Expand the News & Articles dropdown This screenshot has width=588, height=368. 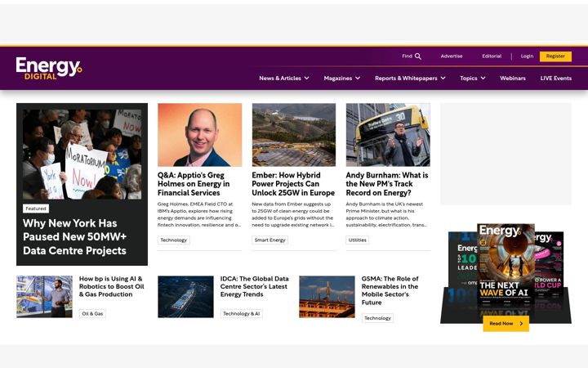[x=284, y=79]
